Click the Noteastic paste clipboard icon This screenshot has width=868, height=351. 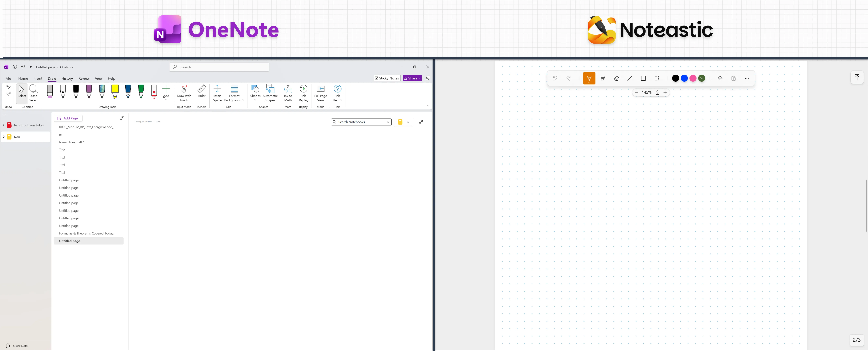pos(734,78)
